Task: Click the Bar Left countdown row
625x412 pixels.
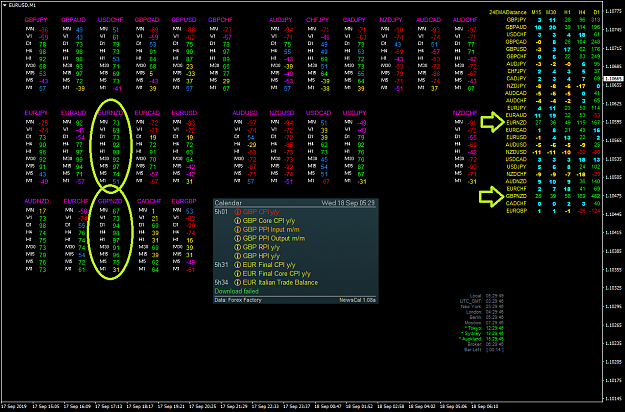Action: click(x=483, y=350)
